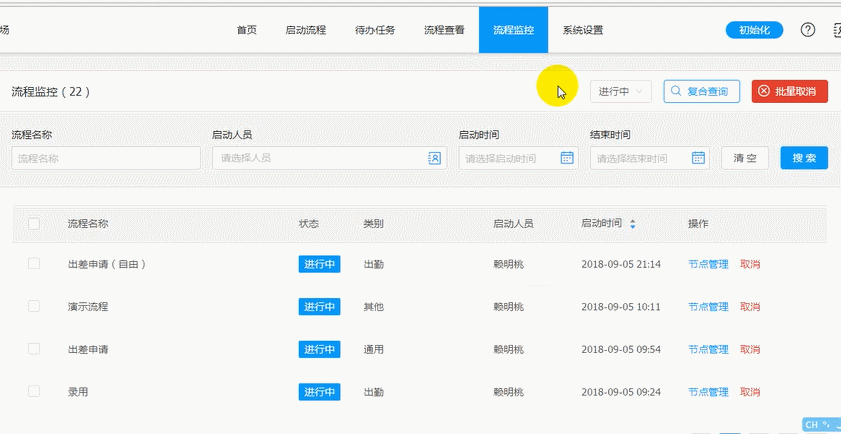Open calendar icon in 启动时间 field

567,158
